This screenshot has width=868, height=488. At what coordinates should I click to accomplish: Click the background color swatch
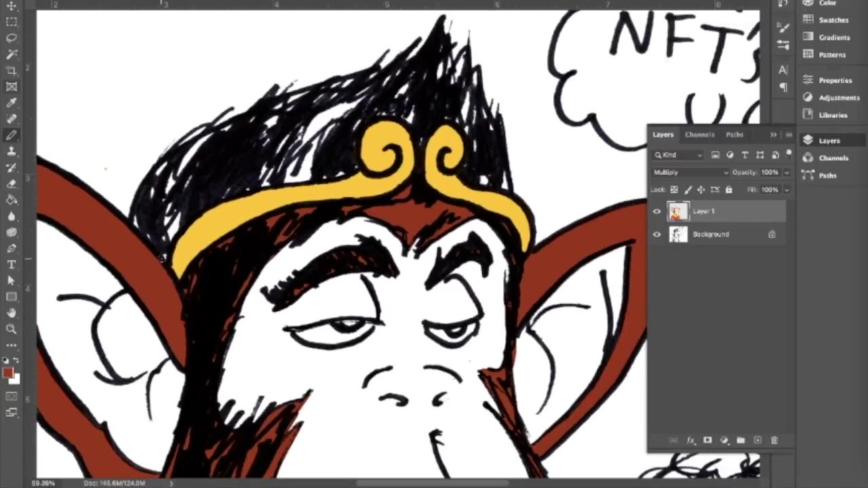(x=16, y=380)
